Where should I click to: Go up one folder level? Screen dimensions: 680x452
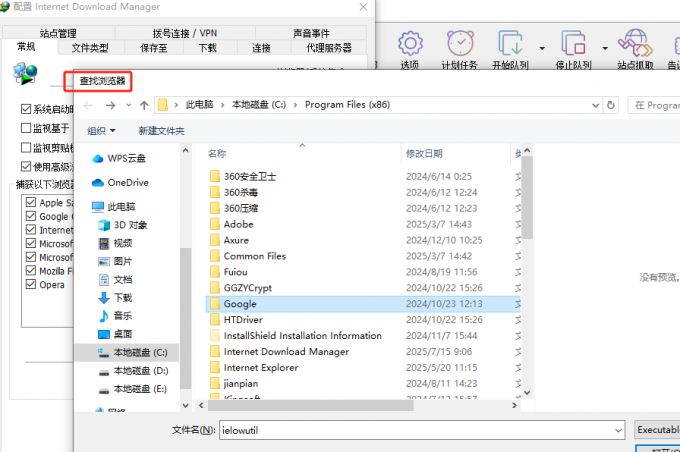tap(144, 105)
